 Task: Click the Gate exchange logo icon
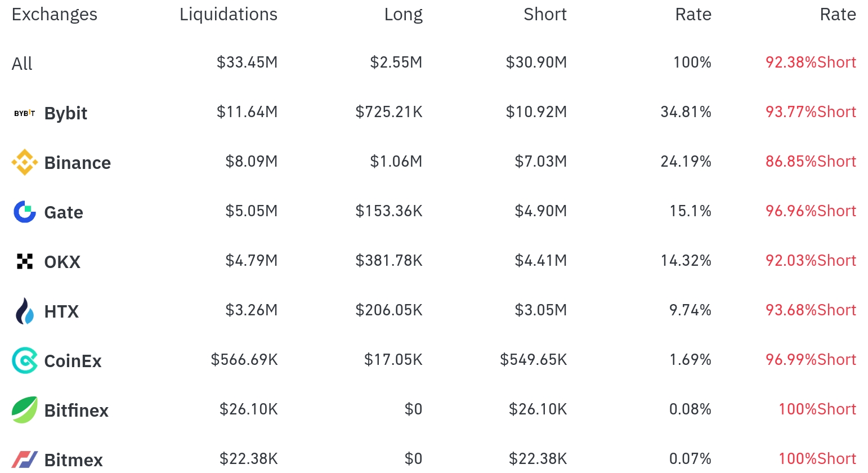(x=24, y=212)
